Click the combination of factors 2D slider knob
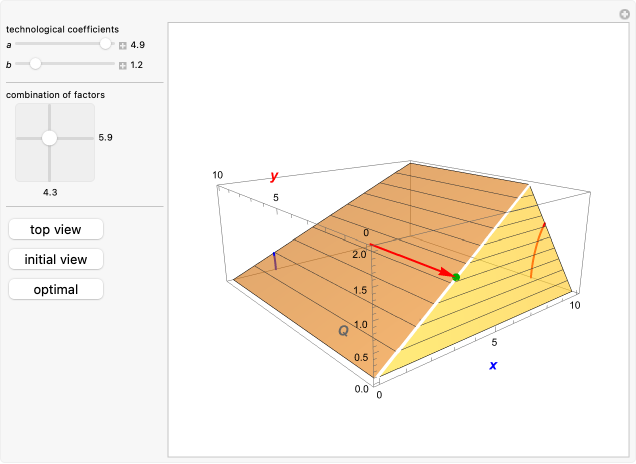Image resolution: width=636 pixels, height=464 pixels. coord(49,139)
